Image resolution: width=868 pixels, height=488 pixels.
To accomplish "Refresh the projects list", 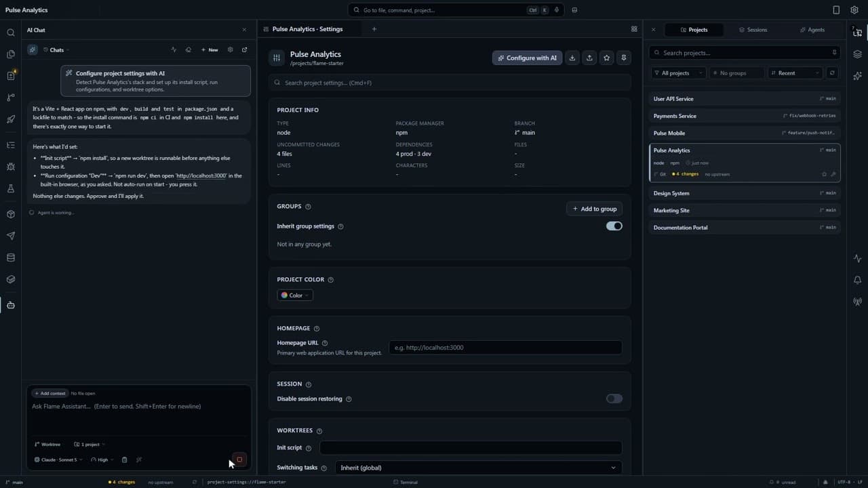I will [x=833, y=73].
